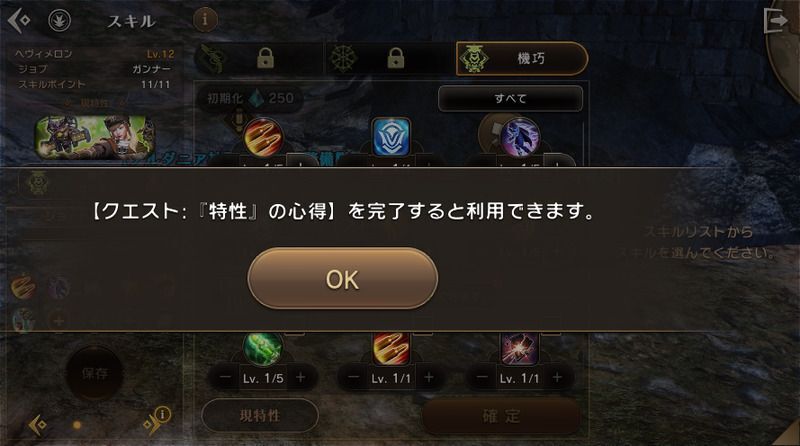This screenshot has width=800, height=446.
Task: Click the 確定 confirm button
Action: pos(501,416)
